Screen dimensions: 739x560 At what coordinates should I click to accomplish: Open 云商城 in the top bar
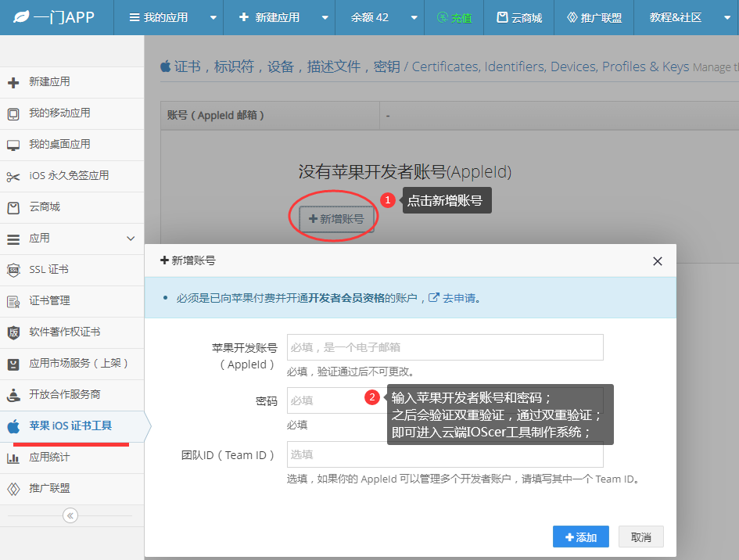[519, 18]
